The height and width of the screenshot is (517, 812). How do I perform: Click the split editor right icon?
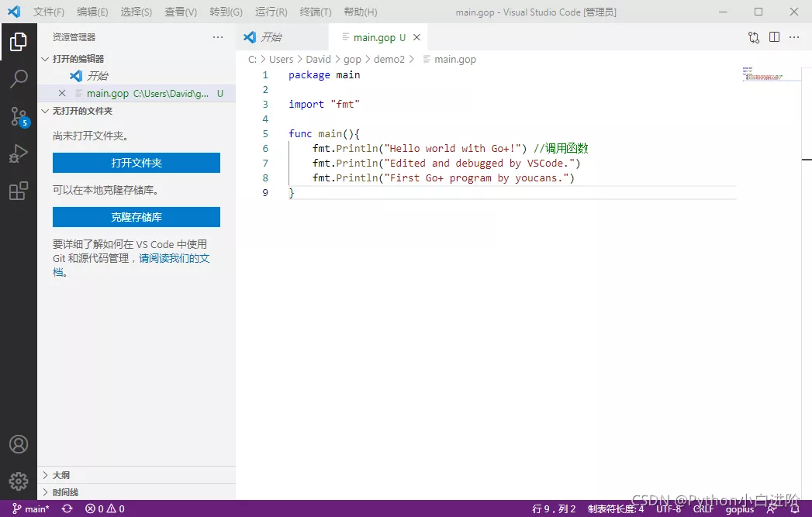[x=774, y=37]
